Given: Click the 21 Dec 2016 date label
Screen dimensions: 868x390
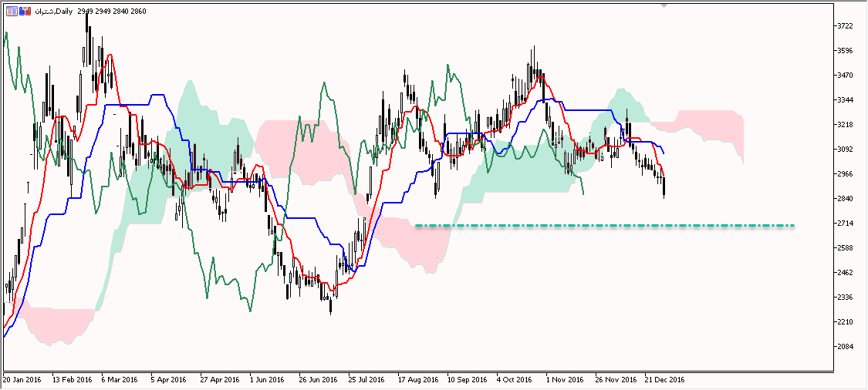Looking at the screenshot, I should tap(665, 380).
